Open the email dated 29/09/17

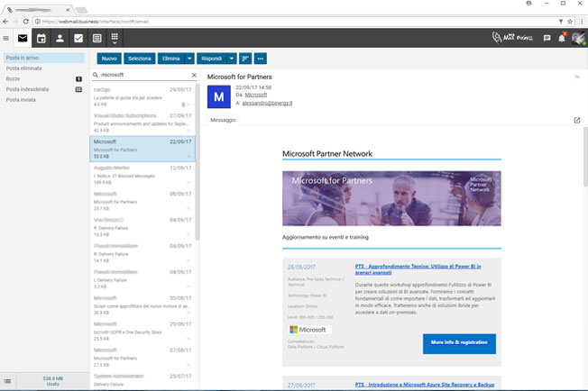tap(142, 97)
